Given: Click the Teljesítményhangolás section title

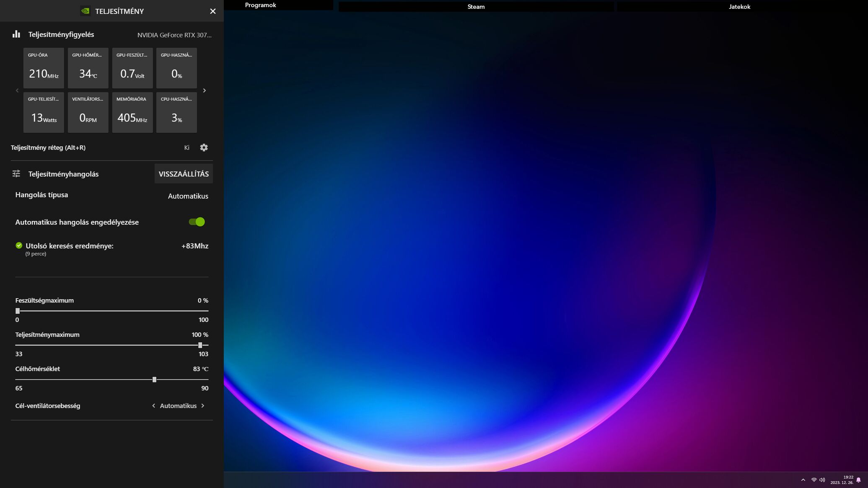Looking at the screenshot, I should coord(63,174).
